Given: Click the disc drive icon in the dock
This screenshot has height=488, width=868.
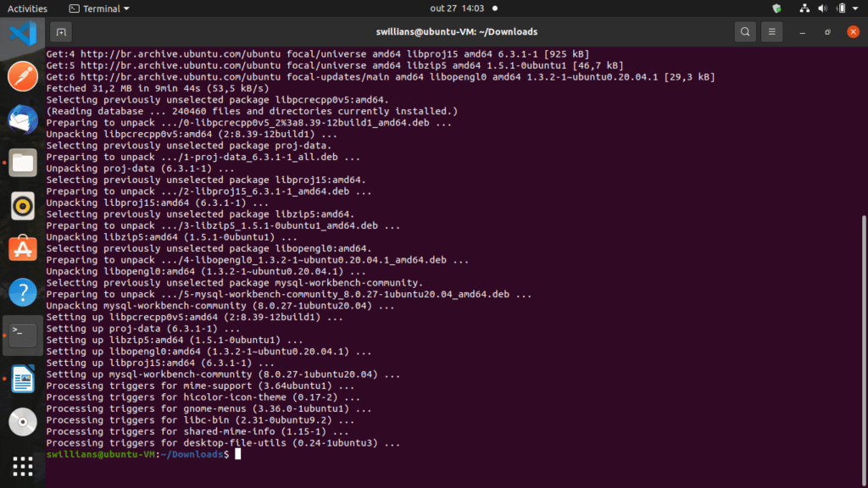Looking at the screenshot, I should coord(23,421).
